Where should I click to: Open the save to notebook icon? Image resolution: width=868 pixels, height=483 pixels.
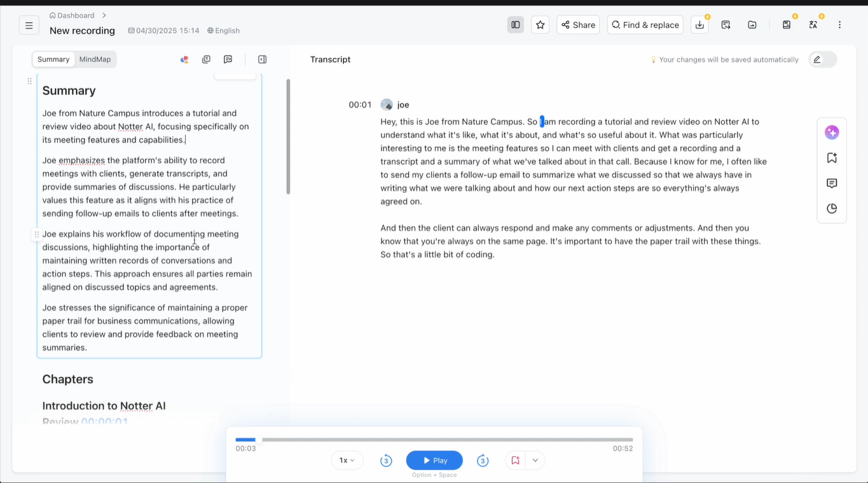(787, 24)
